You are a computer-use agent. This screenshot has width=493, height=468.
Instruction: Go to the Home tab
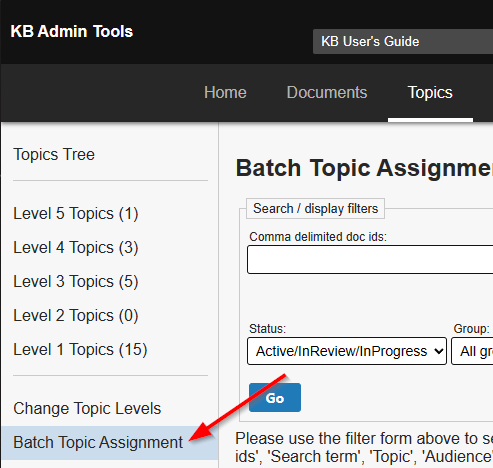point(225,92)
